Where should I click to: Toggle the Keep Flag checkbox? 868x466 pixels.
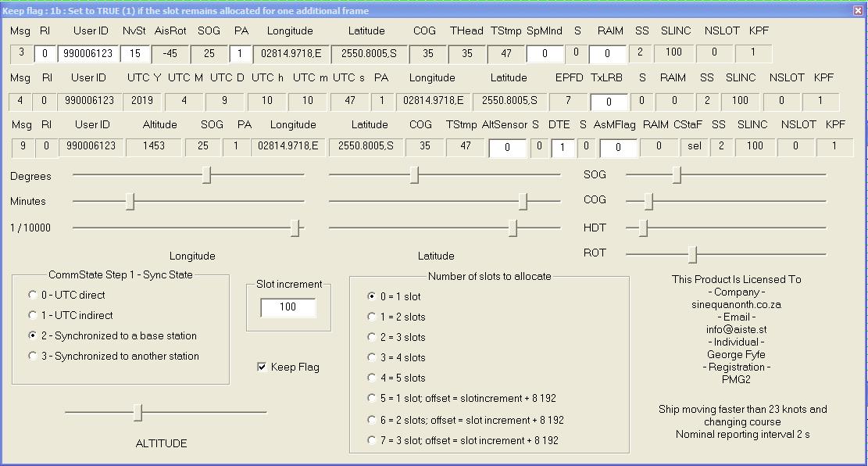[262, 367]
